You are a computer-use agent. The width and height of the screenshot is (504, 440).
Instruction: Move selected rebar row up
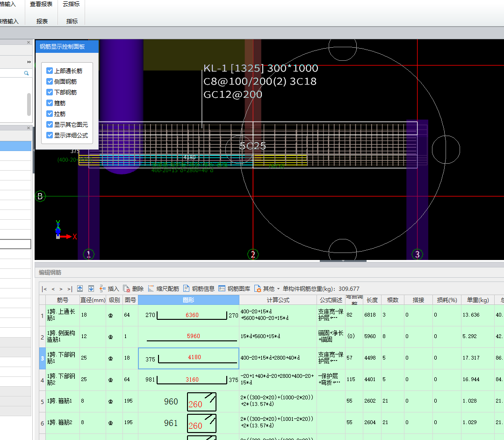pos(80,289)
